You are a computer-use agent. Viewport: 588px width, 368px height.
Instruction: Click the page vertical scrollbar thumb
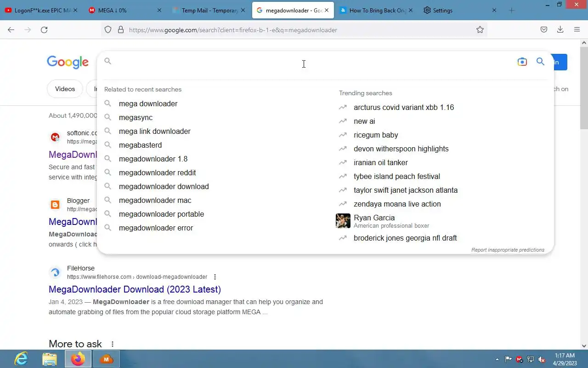click(x=584, y=87)
